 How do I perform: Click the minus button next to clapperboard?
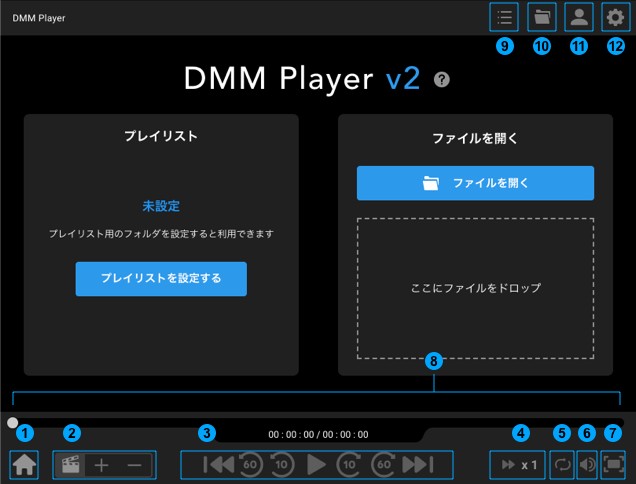[x=134, y=465]
